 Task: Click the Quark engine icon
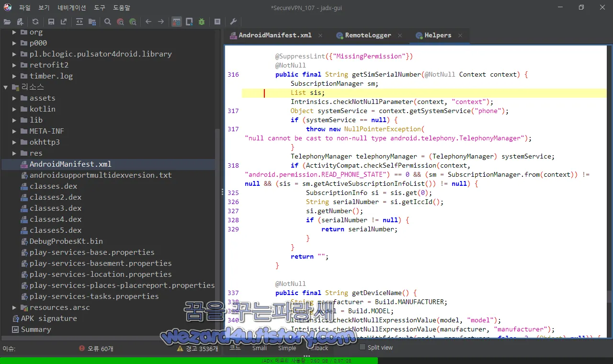click(x=189, y=22)
